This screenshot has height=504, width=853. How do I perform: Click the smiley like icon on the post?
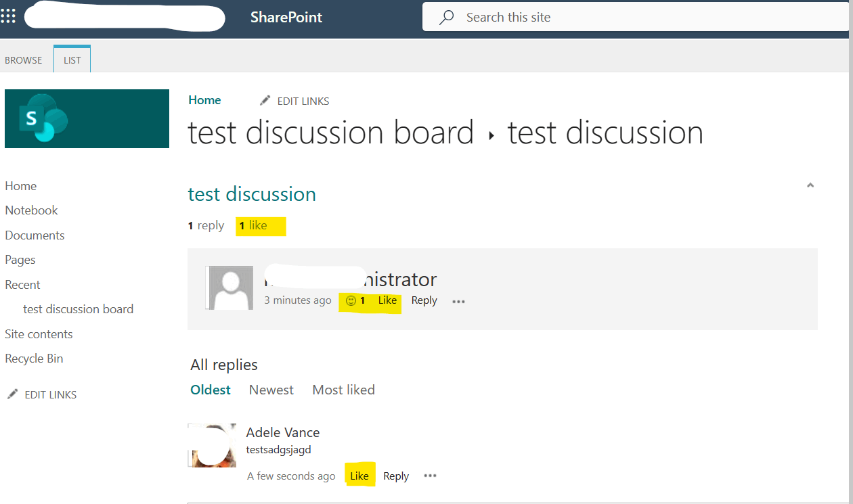tap(351, 300)
